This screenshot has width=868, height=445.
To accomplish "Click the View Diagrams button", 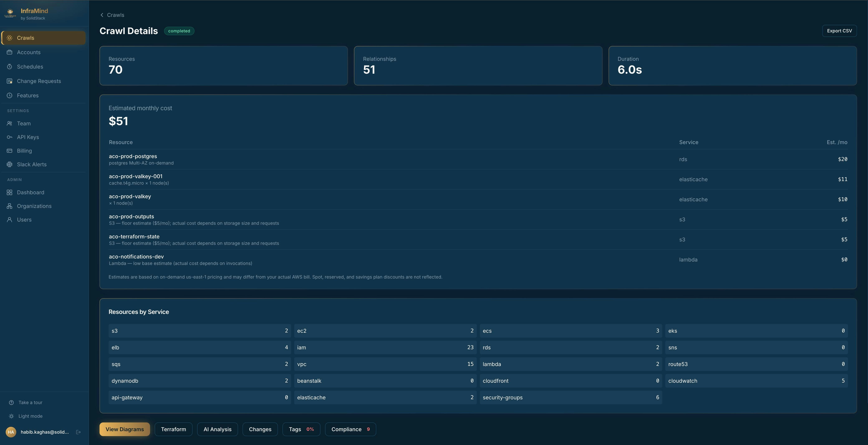I will point(125,430).
